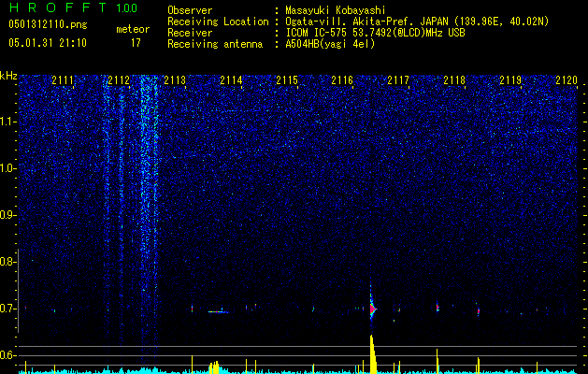Click the kHz axis unit label

click(8, 76)
